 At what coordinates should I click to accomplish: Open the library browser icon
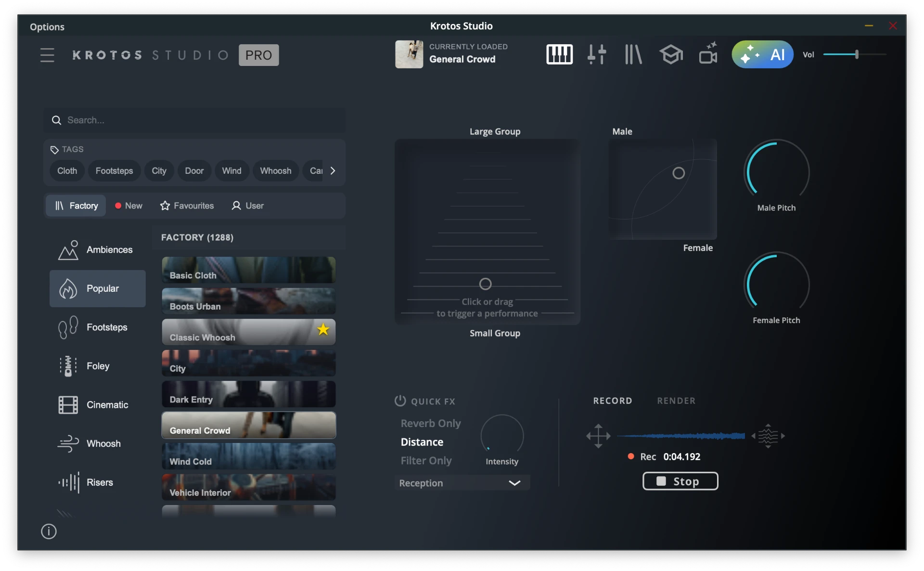coord(633,54)
